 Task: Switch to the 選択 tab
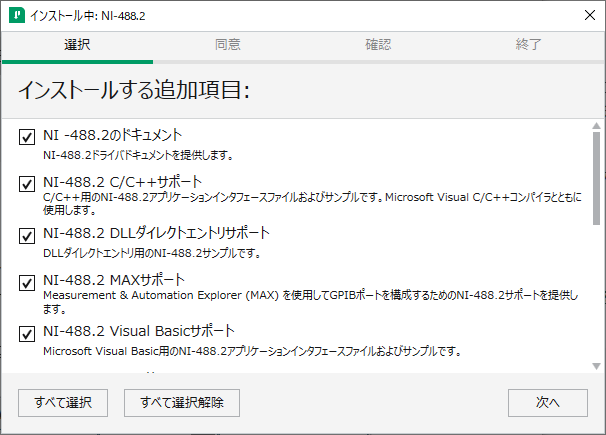[x=77, y=44]
